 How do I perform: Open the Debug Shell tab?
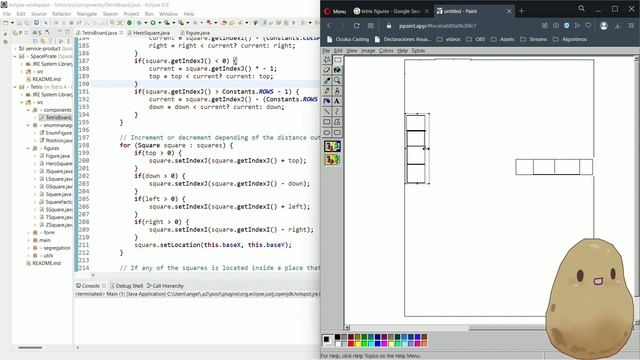pyautogui.click(x=127, y=286)
